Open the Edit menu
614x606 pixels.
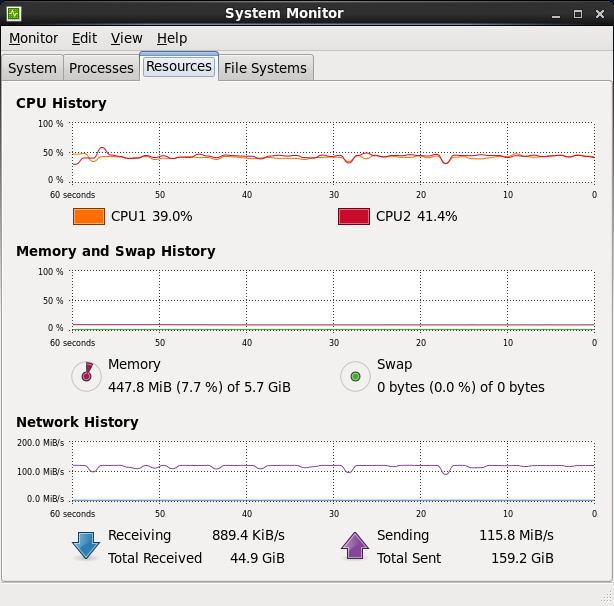pos(84,38)
